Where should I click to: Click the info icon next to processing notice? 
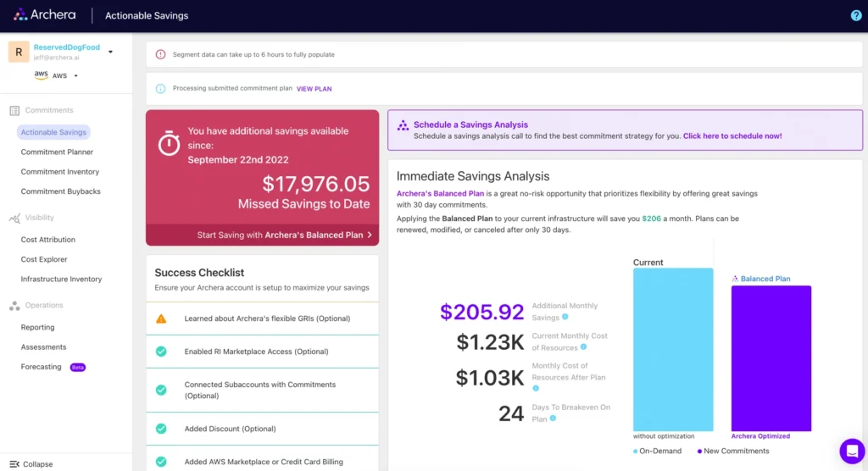(x=160, y=89)
